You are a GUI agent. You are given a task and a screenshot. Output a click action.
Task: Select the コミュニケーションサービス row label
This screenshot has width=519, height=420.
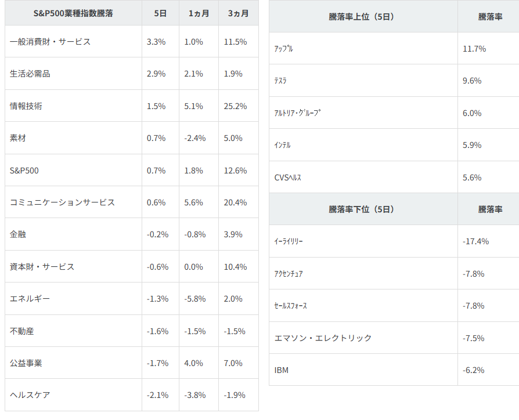tap(63, 202)
